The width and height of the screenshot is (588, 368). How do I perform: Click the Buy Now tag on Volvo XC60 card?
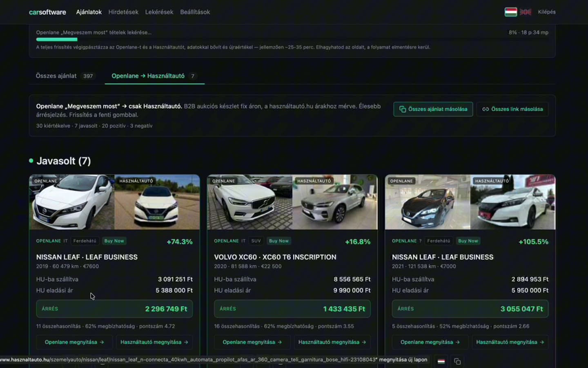pos(279,241)
